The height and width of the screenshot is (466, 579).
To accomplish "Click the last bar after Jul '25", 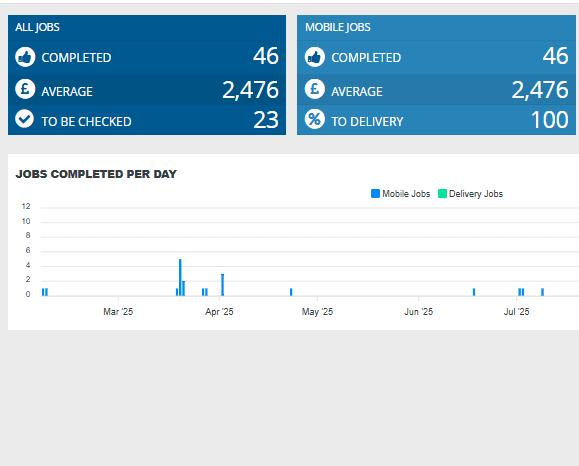I will coord(542,292).
